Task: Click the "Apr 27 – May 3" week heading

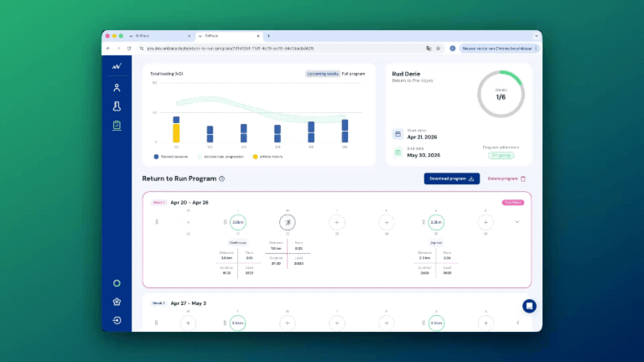Action: 188,303
